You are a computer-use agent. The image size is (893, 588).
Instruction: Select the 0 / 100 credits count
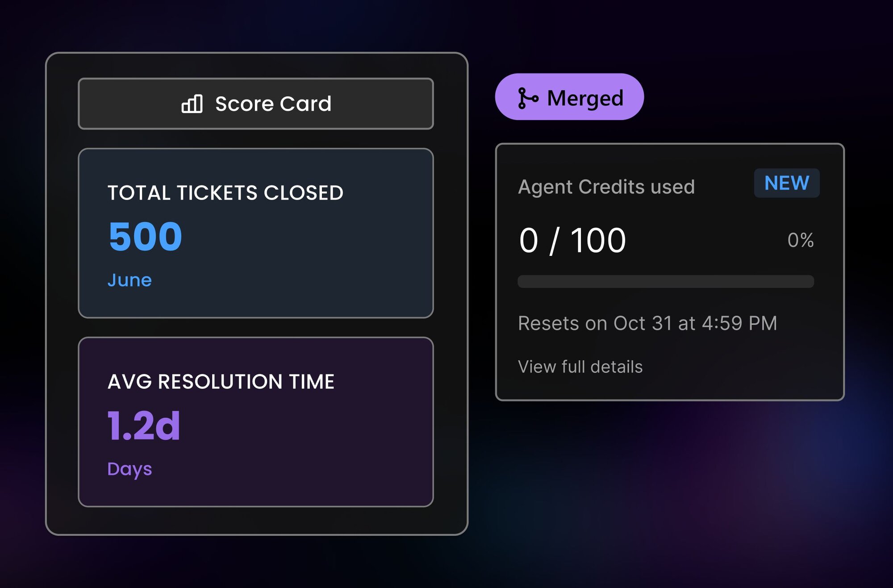572,240
